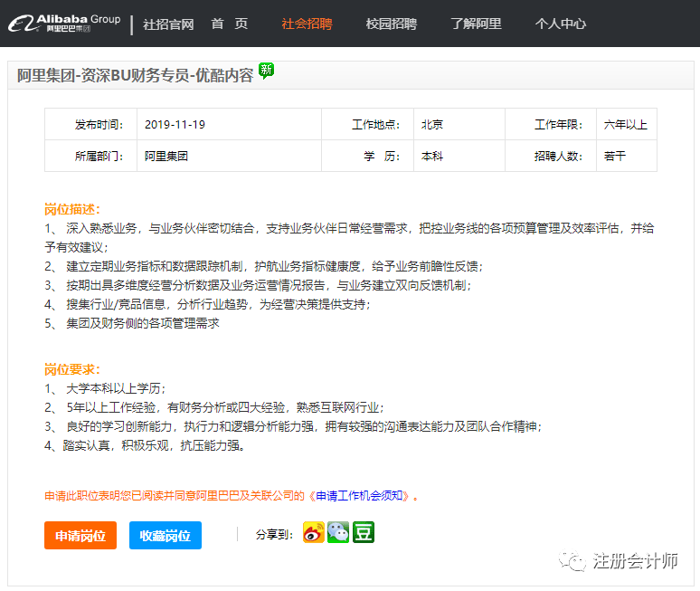Click the location value 北京
Image resolution: width=700 pixels, height=591 pixels.
(432, 125)
